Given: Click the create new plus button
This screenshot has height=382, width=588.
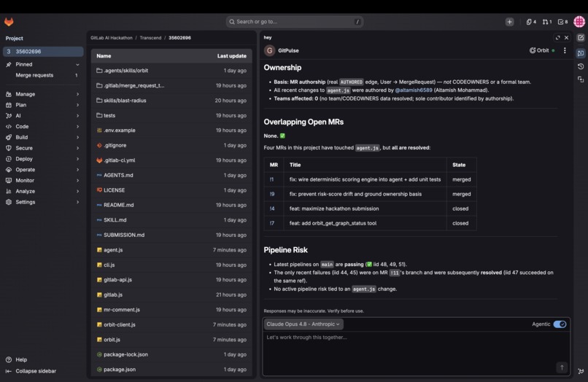Looking at the screenshot, I should click(x=509, y=22).
